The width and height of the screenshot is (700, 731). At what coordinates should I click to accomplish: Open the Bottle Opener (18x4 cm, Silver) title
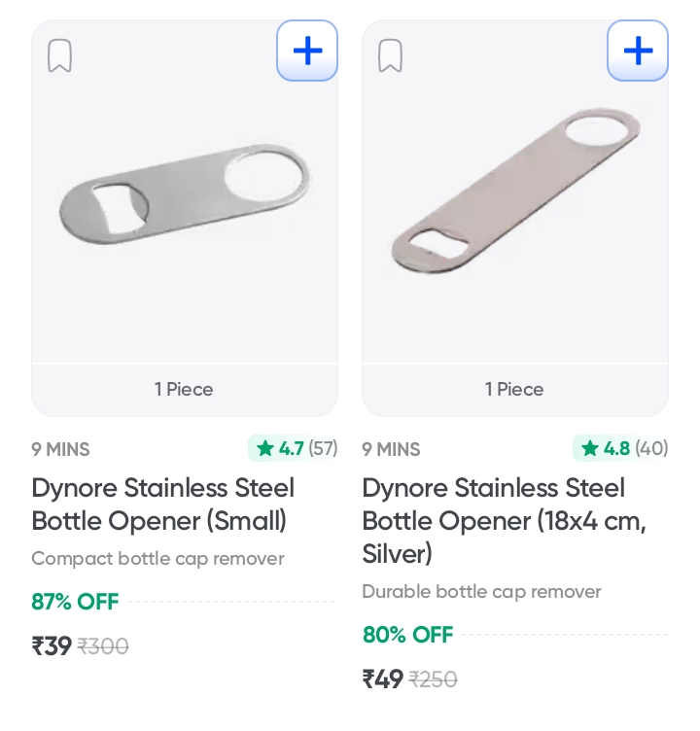(504, 520)
